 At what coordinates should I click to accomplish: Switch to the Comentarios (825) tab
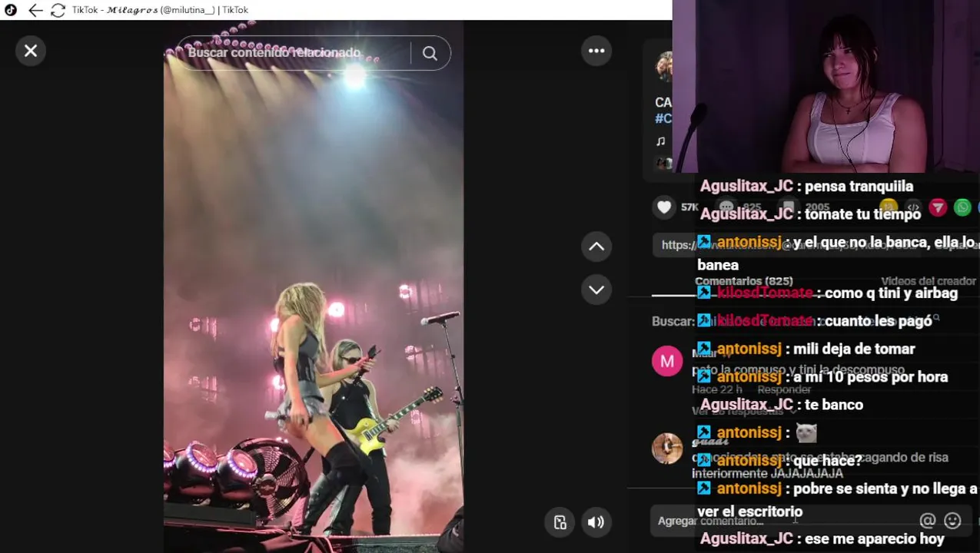tap(743, 281)
